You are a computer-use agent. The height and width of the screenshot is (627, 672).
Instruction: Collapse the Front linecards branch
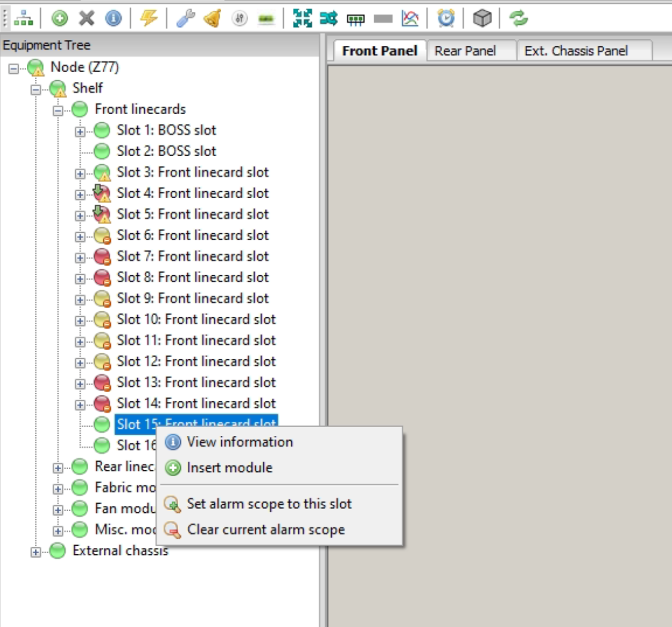click(x=58, y=110)
